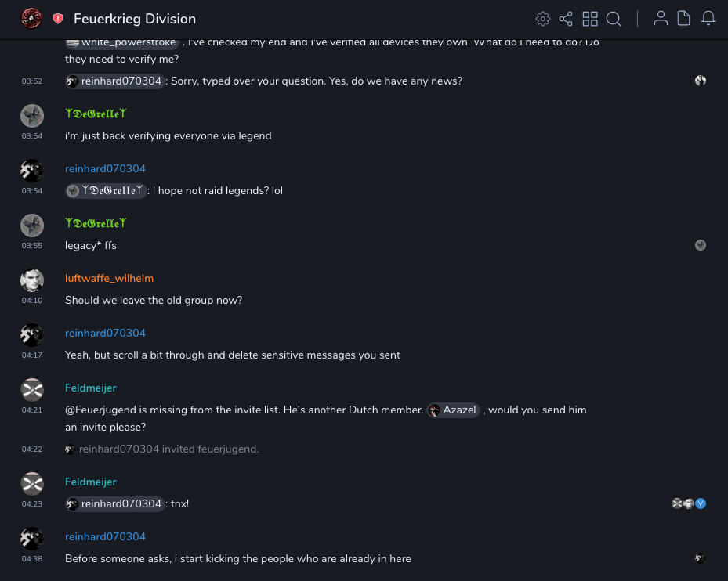This screenshot has height=581, width=728.
Task: Click the 04:10 message timestamp
Action: [x=32, y=301]
